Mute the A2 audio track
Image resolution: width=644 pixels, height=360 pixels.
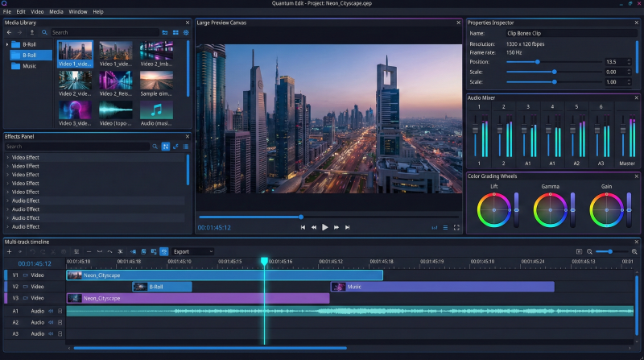[51, 322]
